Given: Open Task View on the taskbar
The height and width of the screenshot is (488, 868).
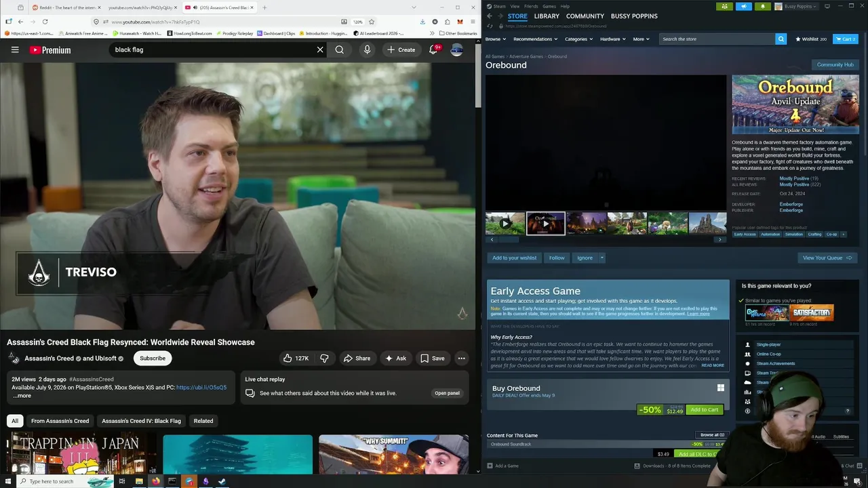Looking at the screenshot, I should click(122, 481).
